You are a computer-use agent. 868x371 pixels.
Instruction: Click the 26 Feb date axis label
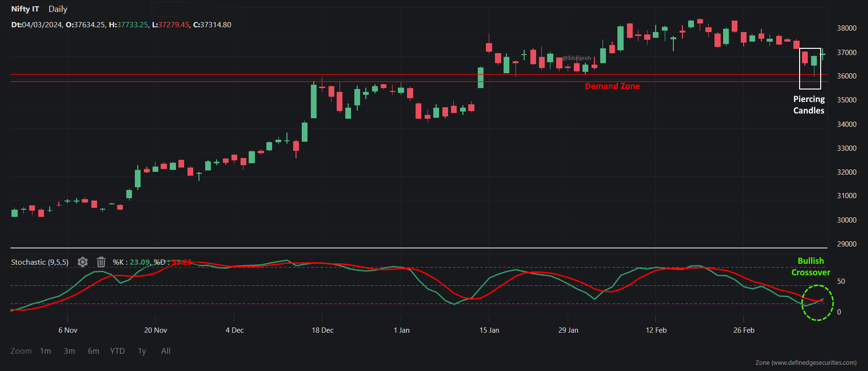point(744,330)
